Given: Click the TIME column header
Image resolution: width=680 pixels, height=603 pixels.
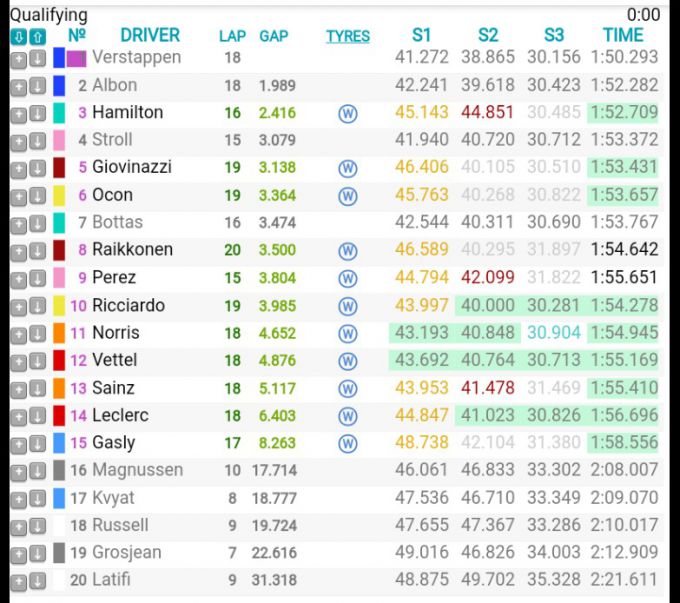Looking at the screenshot, I should (623, 36).
